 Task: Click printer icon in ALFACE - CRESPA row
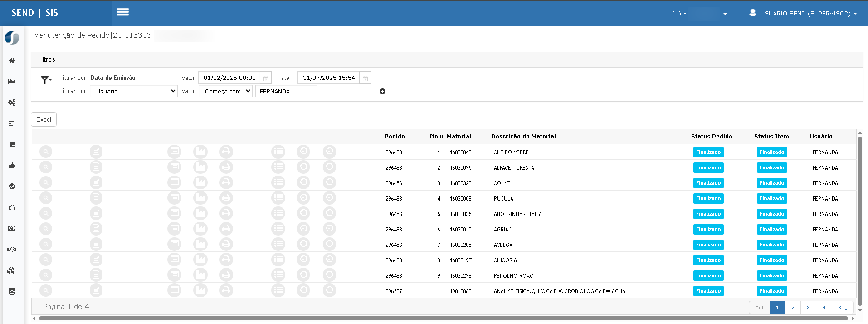226,167
